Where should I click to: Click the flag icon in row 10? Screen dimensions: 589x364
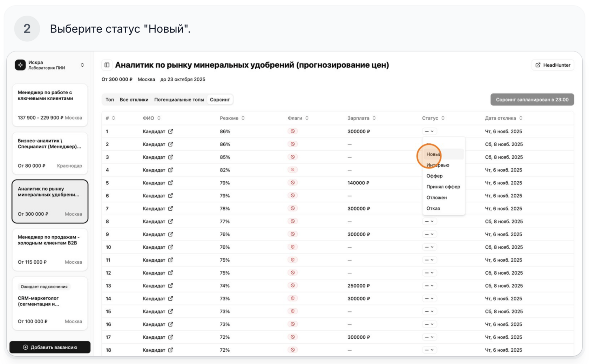(x=292, y=247)
